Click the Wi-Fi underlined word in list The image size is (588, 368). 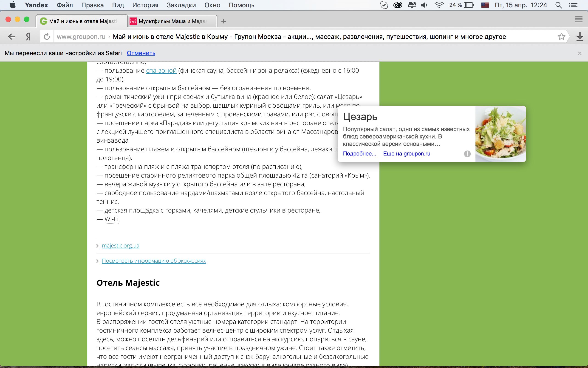tap(112, 219)
